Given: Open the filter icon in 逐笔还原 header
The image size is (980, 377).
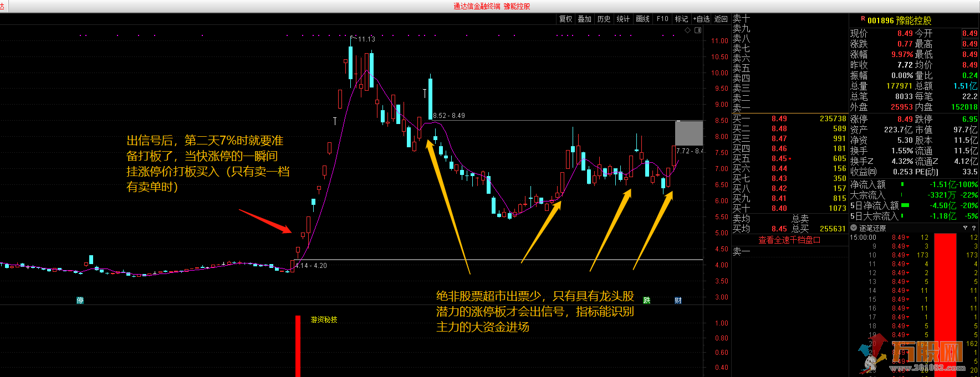Looking at the screenshot, I should 965,228.
